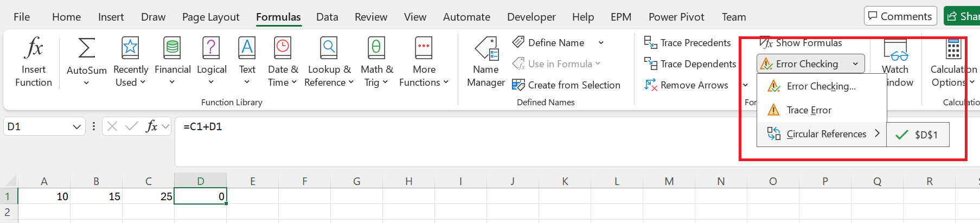Open the Team tab
The image size is (980, 223).
[x=734, y=17]
